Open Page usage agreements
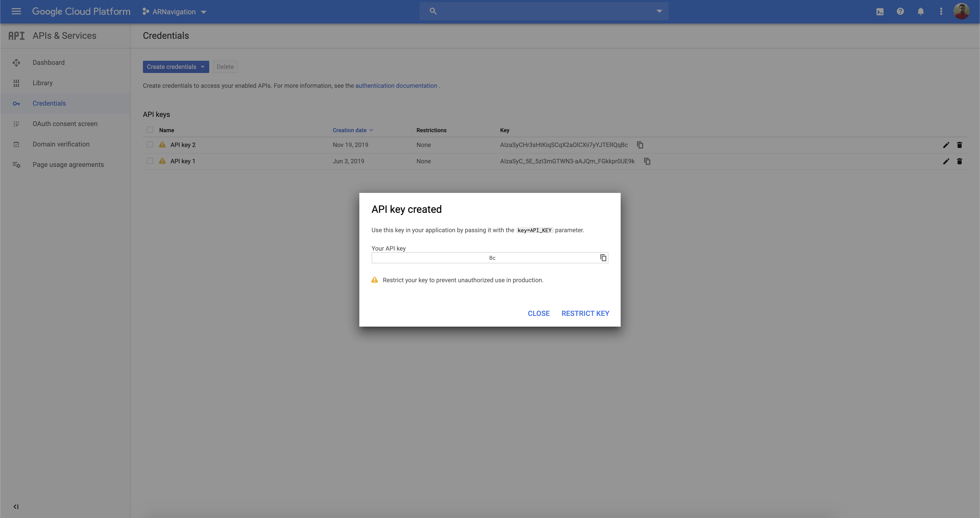The image size is (980, 518). click(x=68, y=165)
